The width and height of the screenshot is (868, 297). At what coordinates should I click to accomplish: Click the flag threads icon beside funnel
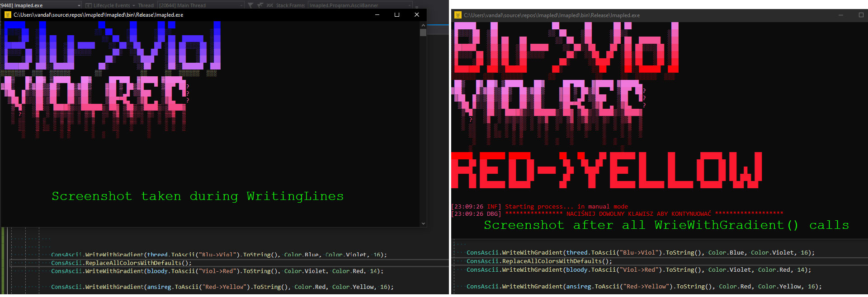[260, 5]
